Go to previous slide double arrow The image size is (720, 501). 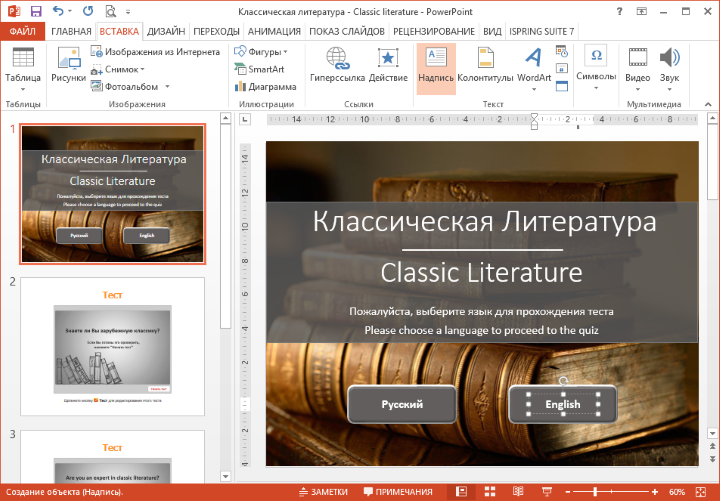click(x=712, y=446)
